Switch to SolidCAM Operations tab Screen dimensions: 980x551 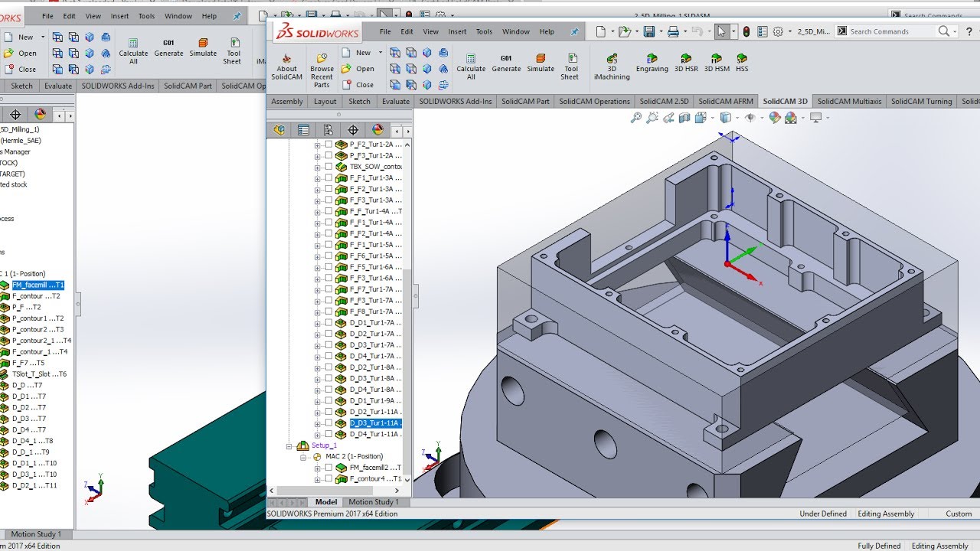click(594, 101)
